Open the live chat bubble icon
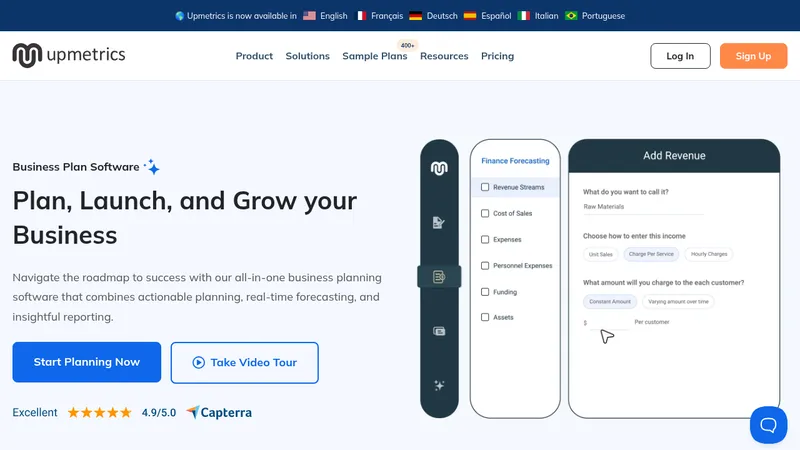The width and height of the screenshot is (800, 450). tap(768, 424)
